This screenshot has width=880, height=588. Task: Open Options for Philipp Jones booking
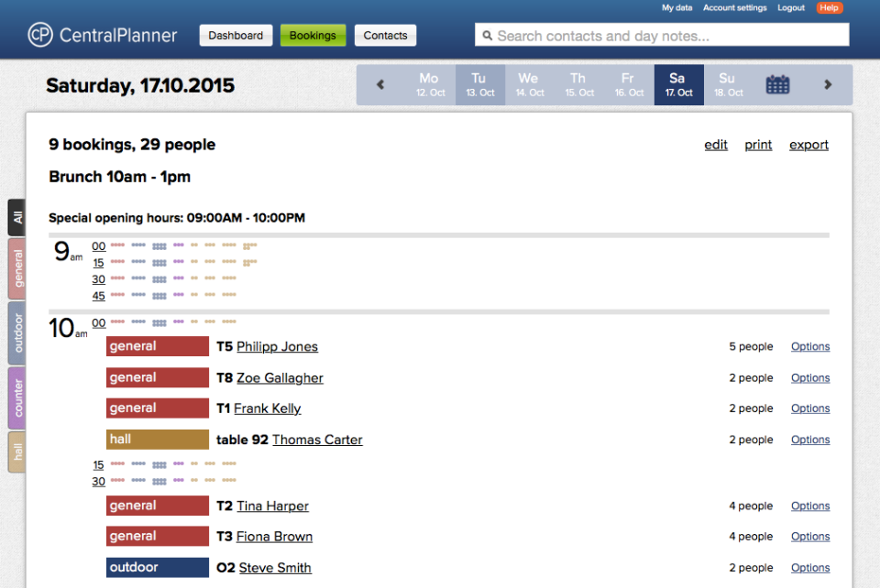tap(810, 346)
